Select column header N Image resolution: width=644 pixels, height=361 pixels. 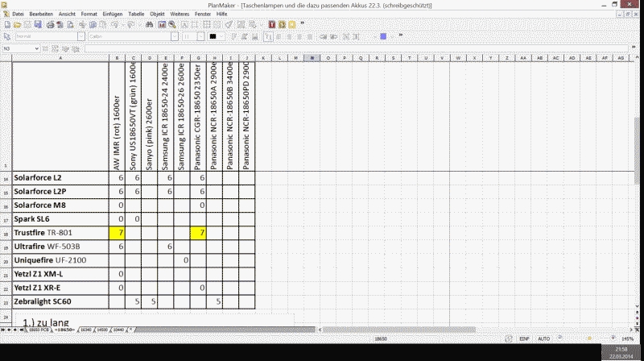pos(312,58)
